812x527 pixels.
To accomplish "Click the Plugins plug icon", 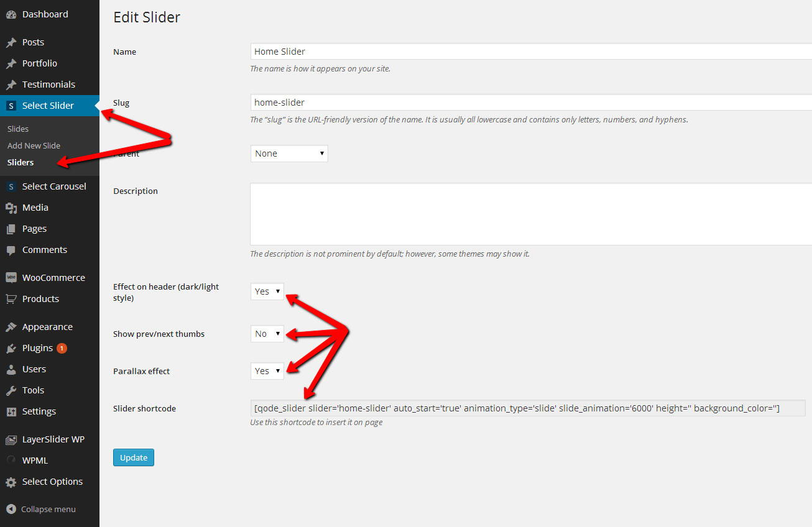I will coord(11,348).
